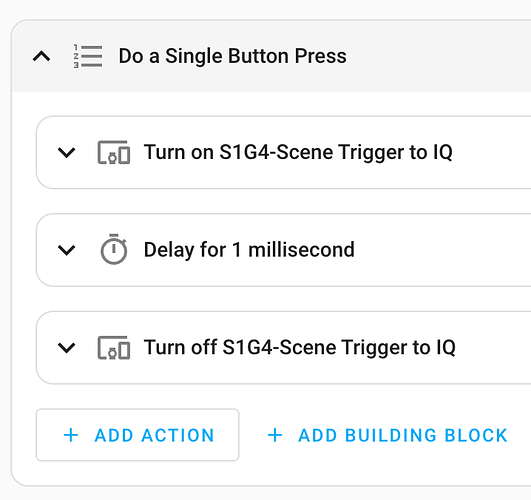Collapse the Do a Single Button Press sequence

tap(41, 56)
